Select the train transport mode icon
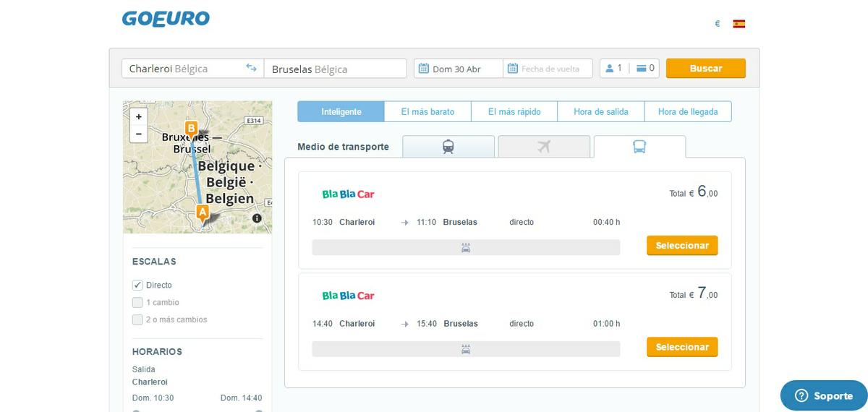This screenshot has width=868, height=412. pos(448,147)
